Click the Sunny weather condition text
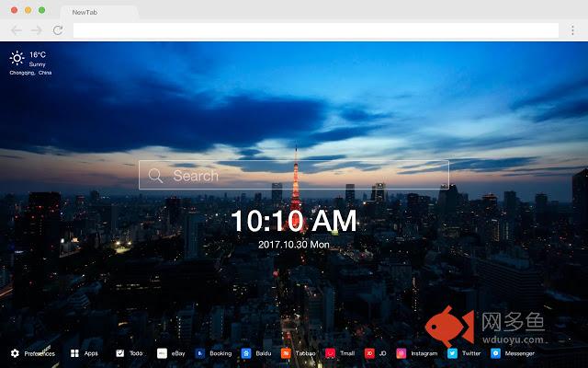 point(37,64)
